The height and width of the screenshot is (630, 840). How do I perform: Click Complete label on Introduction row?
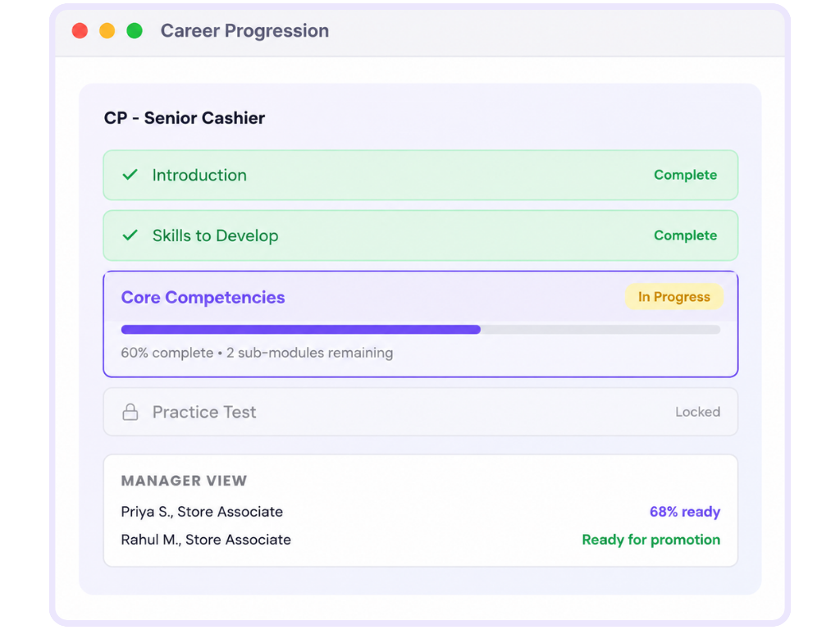point(685,176)
